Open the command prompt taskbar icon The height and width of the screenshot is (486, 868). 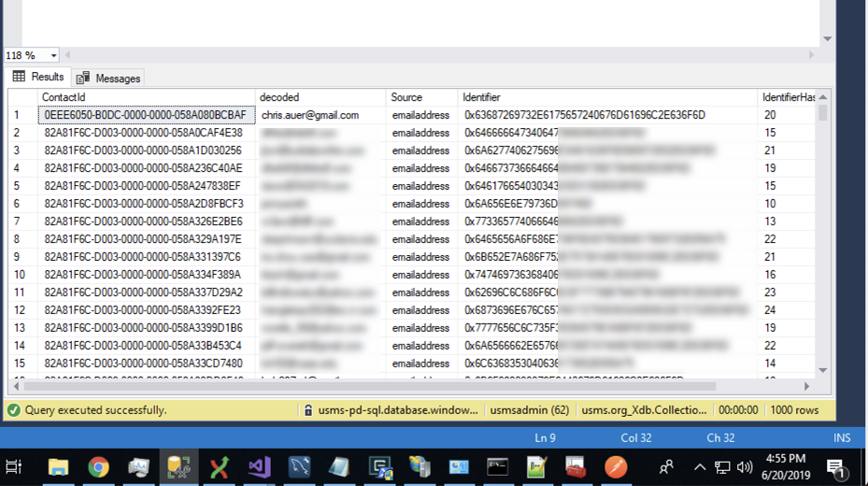tap(497, 466)
